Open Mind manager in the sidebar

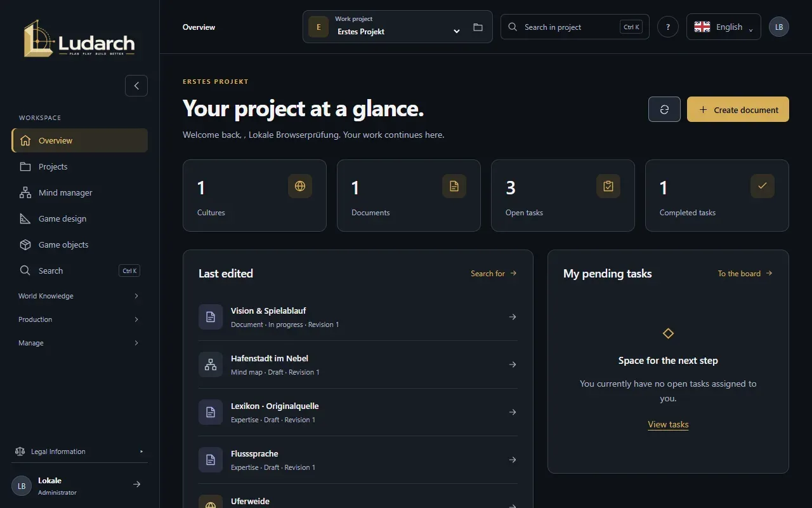coord(79,192)
